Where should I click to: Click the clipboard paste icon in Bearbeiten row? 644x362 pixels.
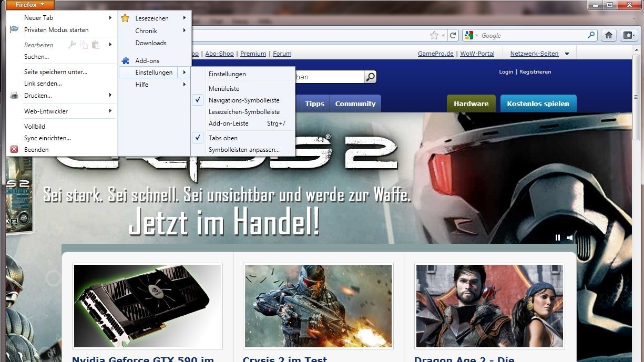tap(95, 45)
